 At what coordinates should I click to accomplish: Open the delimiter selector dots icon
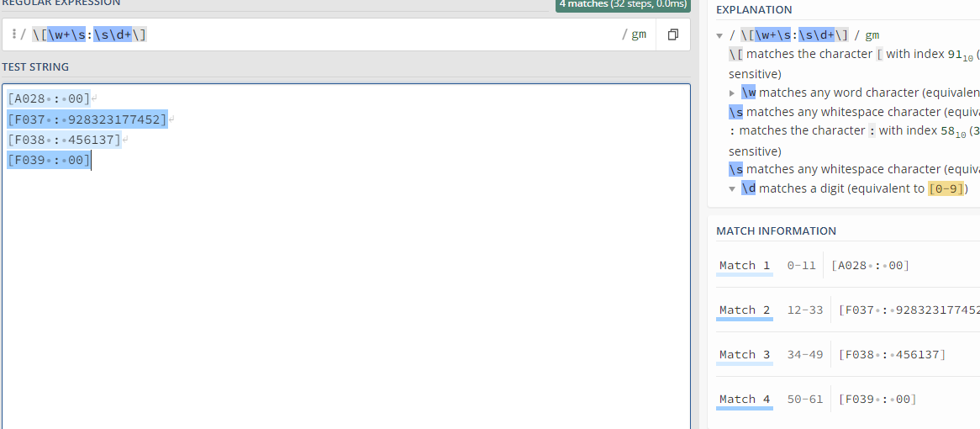(14, 34)
